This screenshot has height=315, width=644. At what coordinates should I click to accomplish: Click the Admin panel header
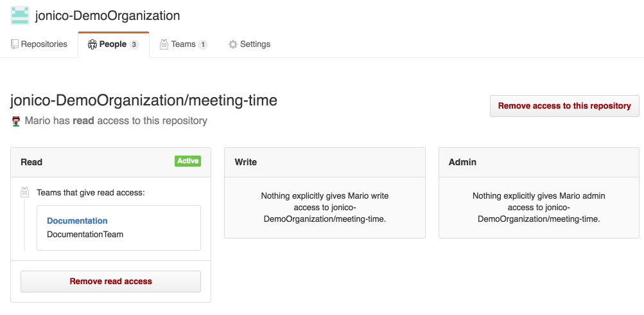coord(539,163)
